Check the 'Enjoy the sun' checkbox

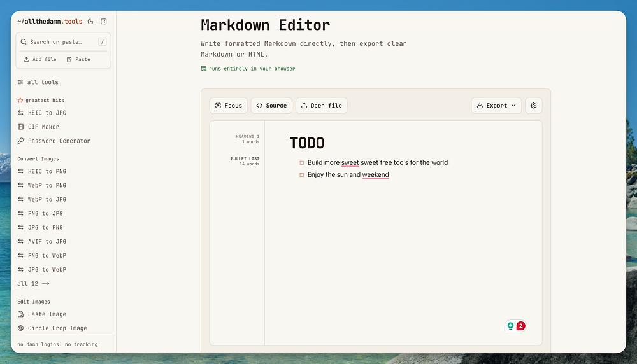(x=301, y=175)
